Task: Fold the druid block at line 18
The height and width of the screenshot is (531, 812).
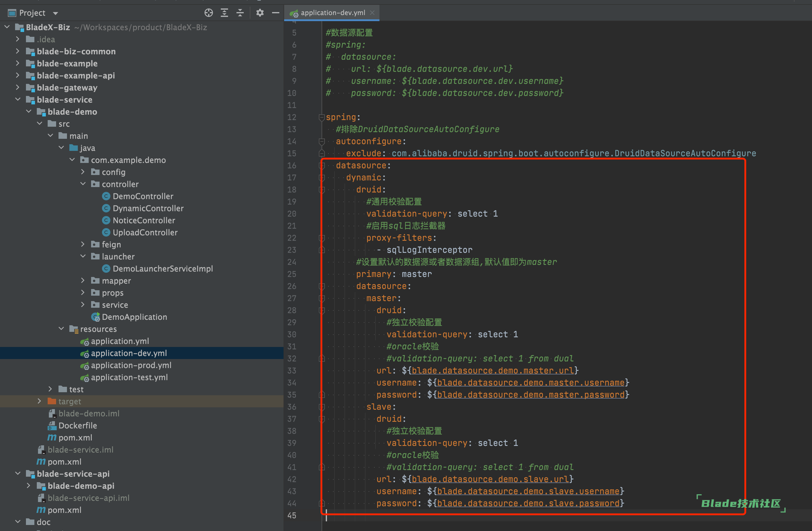Action: click(321, 189)
